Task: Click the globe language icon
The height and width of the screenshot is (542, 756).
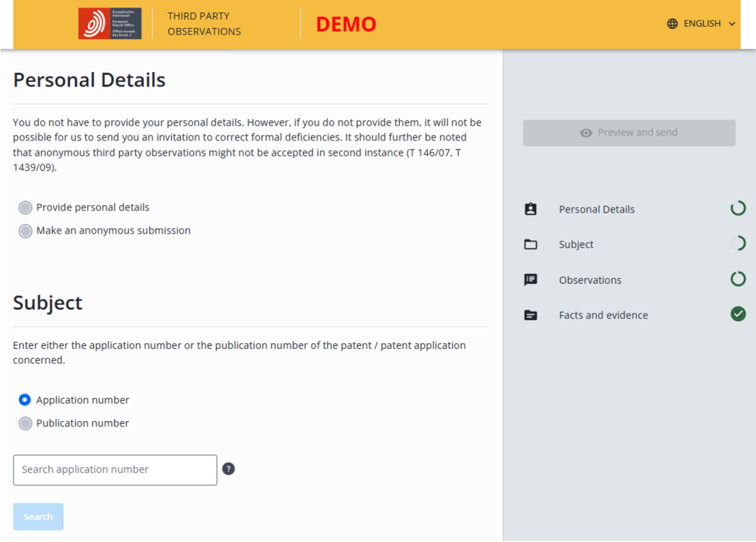Action: click(x=673, y=24)
